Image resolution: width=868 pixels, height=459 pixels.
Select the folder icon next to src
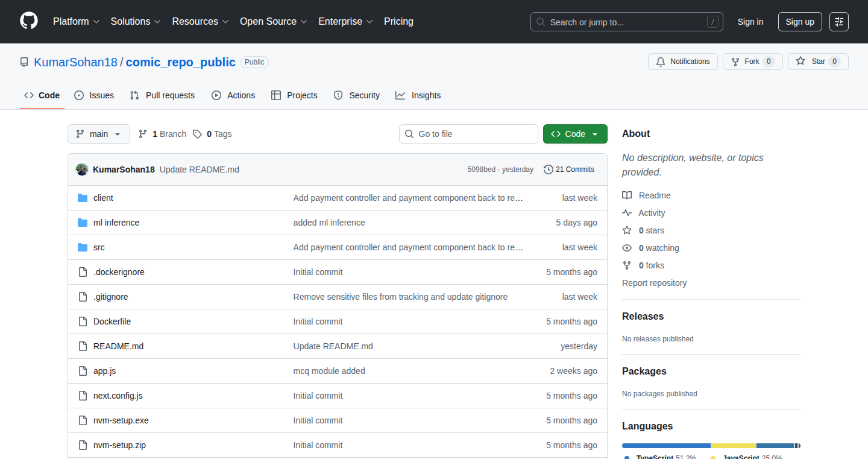(x=83, y=247)
